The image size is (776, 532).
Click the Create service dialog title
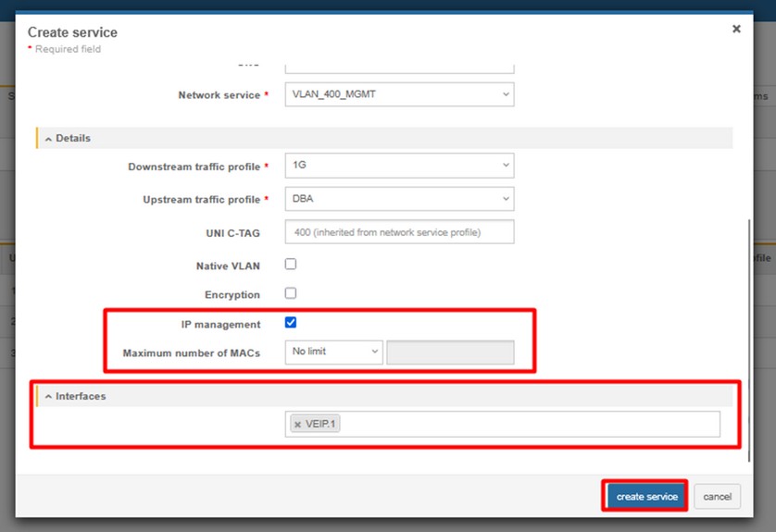[72, 32]
